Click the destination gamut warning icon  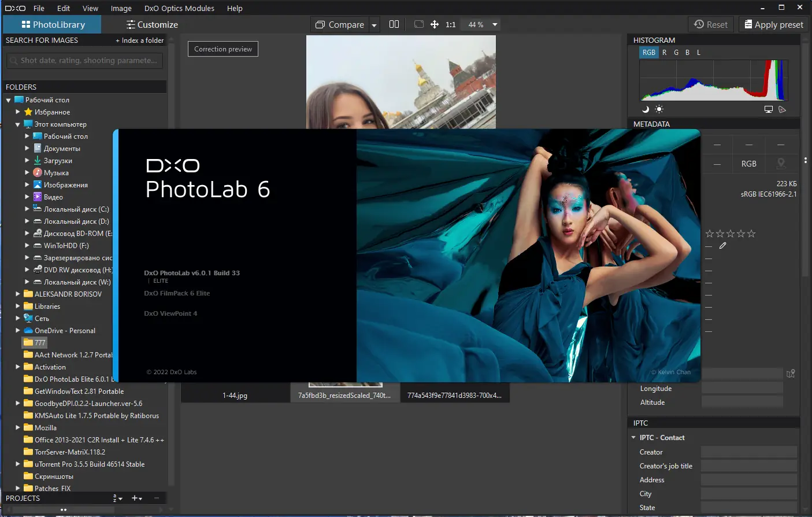(x=782, y=109)
